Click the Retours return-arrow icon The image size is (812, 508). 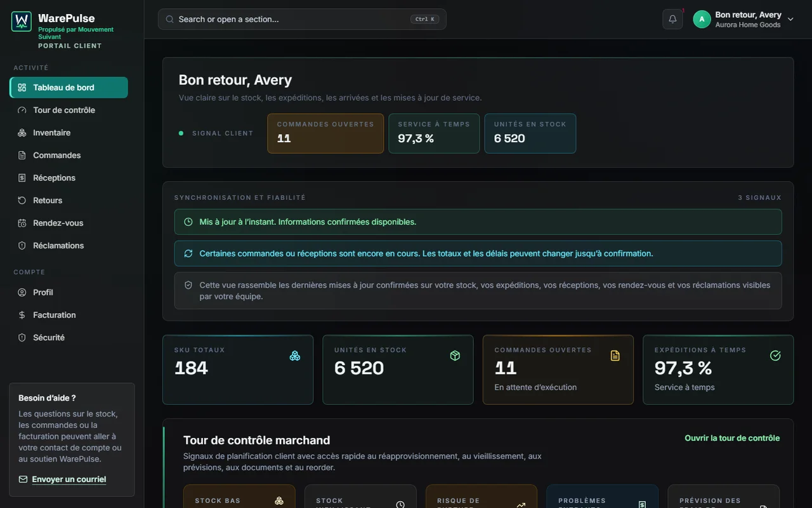(22, 200)
